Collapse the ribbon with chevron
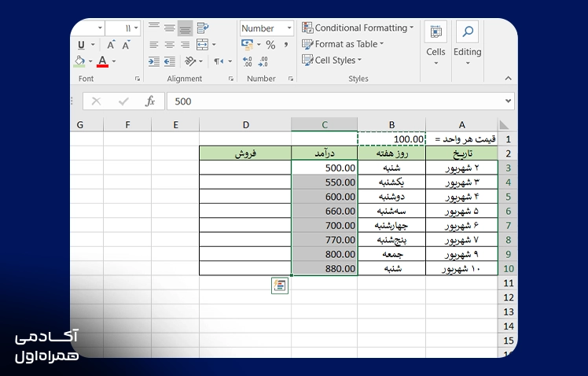The height and width of the screenshot is (376, 588). pos(508,79)
